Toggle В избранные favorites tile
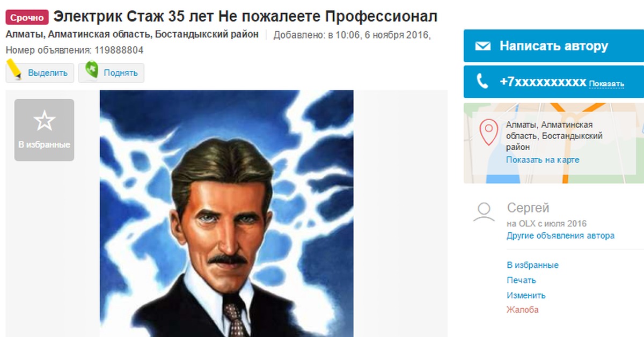This screenshot has height=337, width=644. tap(44, 130)
